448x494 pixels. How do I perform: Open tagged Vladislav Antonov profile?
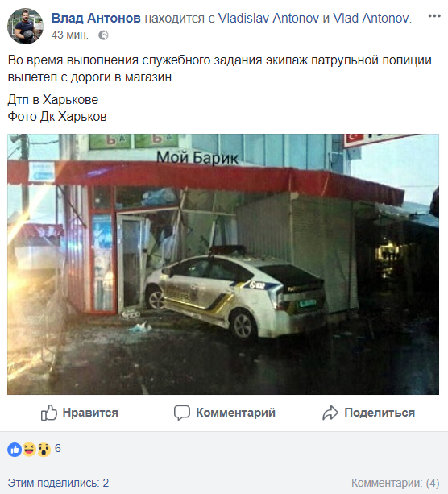[269, 18]
